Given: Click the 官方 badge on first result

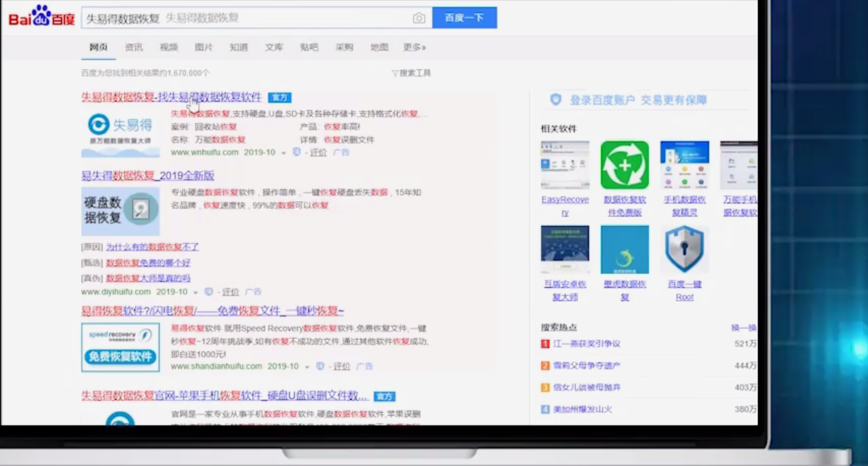Looking at the screenshot, I should click(279, 98).
